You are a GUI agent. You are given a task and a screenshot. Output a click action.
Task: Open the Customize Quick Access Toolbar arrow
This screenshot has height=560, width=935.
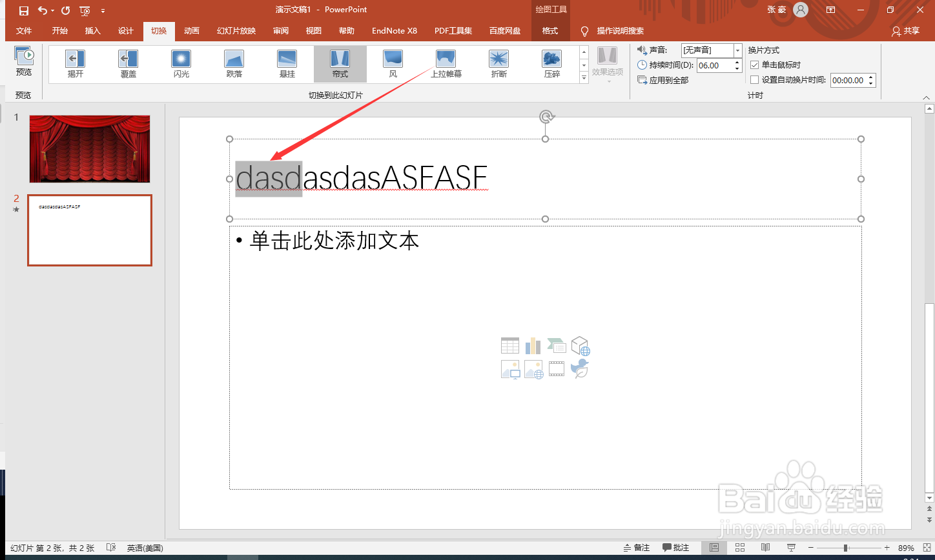pyautogui.click(x=103, y=11)
